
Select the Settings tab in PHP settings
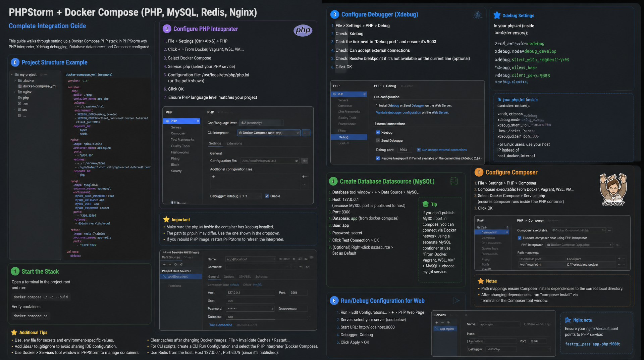215,143
